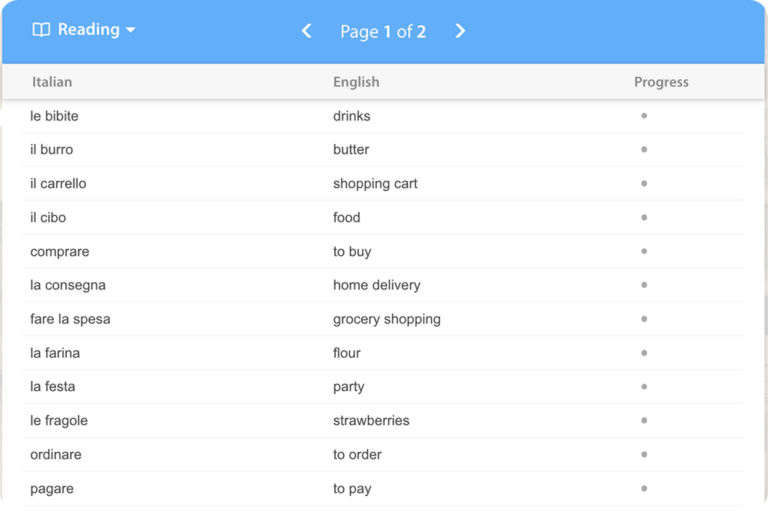This screenshot has height=511, width=768.
Task: Click the progress dot for pagare
Action: (644, 488)
